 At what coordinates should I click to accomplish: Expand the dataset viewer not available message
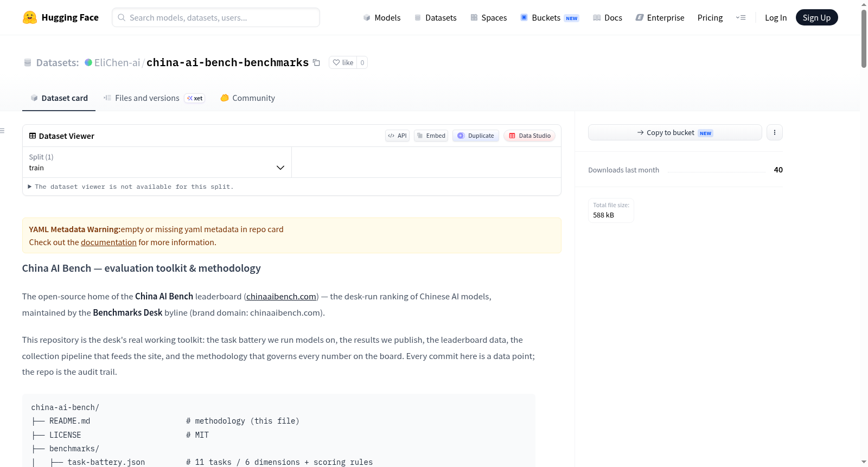coord(131,187)
